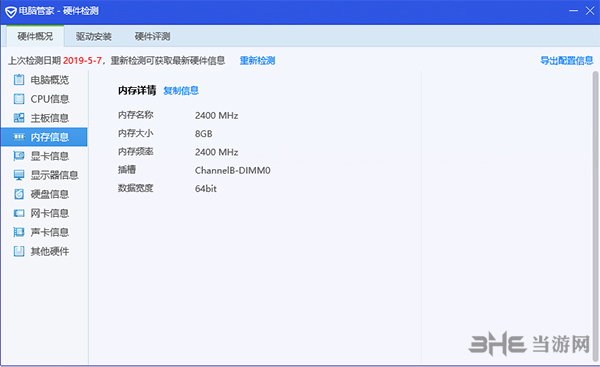
Task: Switch to the 驱动安装 tab
Action: 94,36
